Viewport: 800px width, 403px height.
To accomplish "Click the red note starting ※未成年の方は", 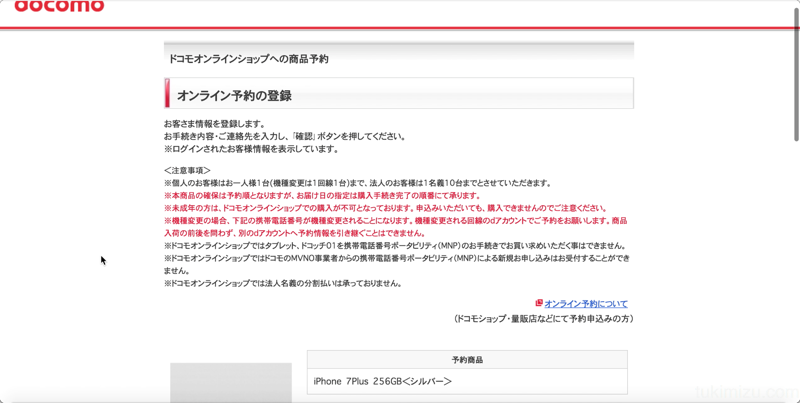I will pos(386,208).
